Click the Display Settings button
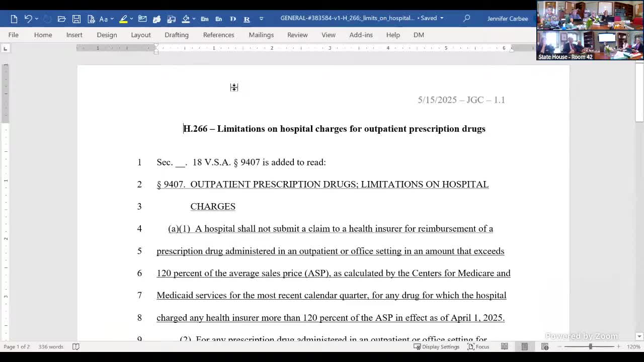 [437, 346]
